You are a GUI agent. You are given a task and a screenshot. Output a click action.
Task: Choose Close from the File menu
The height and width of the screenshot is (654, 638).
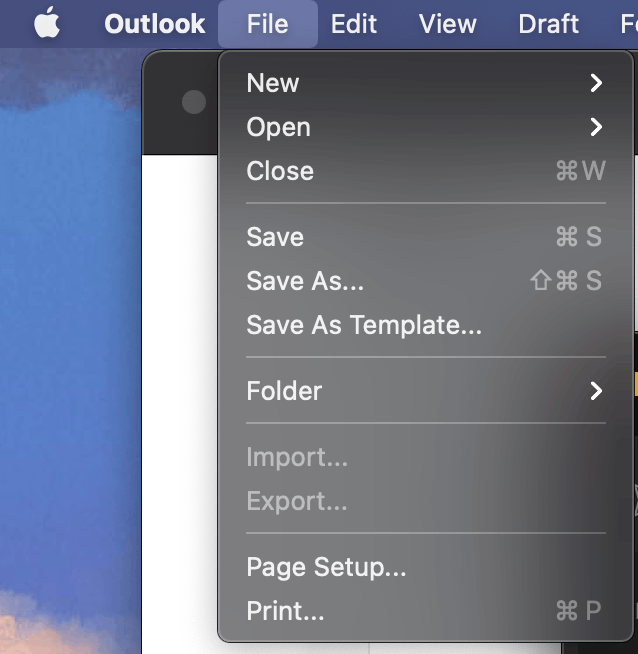[425, 171]
